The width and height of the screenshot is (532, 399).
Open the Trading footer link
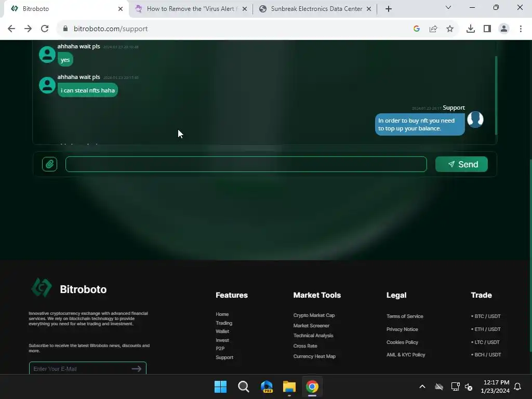click(x=224, y=323)
